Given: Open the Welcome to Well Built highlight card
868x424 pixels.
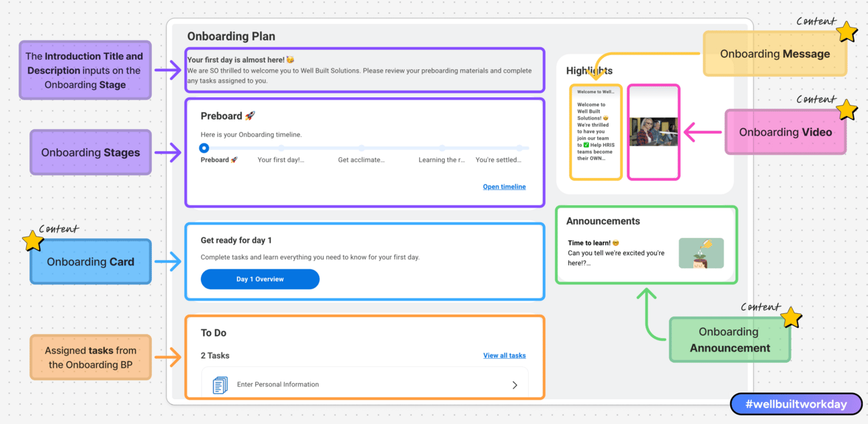Looking at the screenshot, I should [x=596, y=132].
